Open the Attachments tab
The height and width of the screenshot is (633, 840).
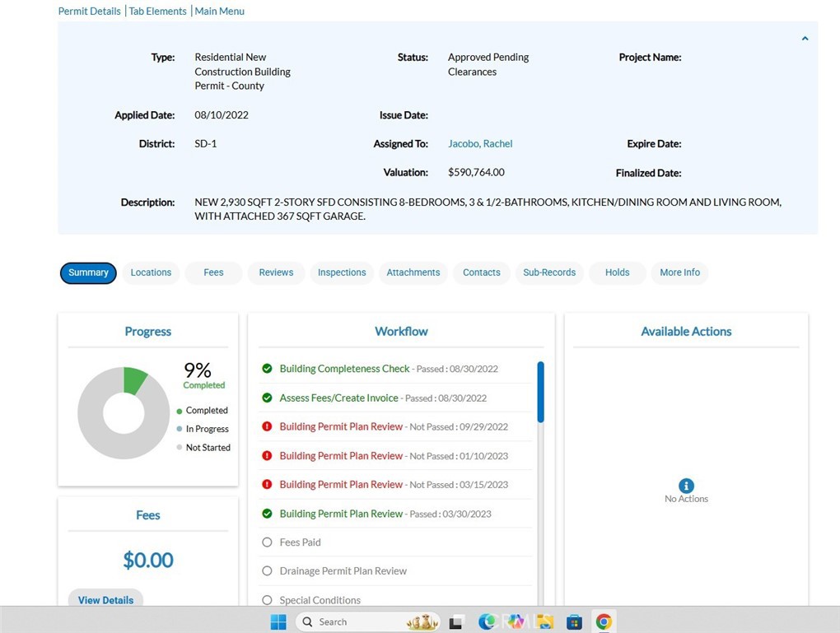coord(413,272)
